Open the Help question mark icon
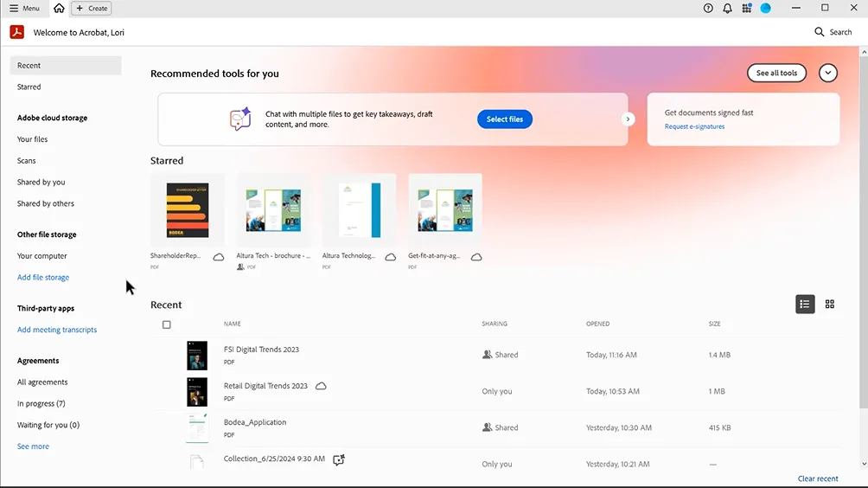Screen dimensions: 868x488 point(708,9)
